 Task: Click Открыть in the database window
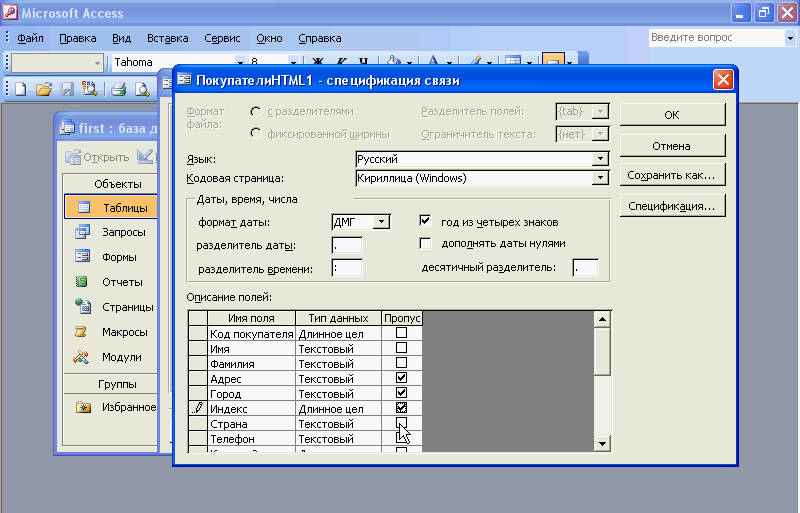(97, 157)
